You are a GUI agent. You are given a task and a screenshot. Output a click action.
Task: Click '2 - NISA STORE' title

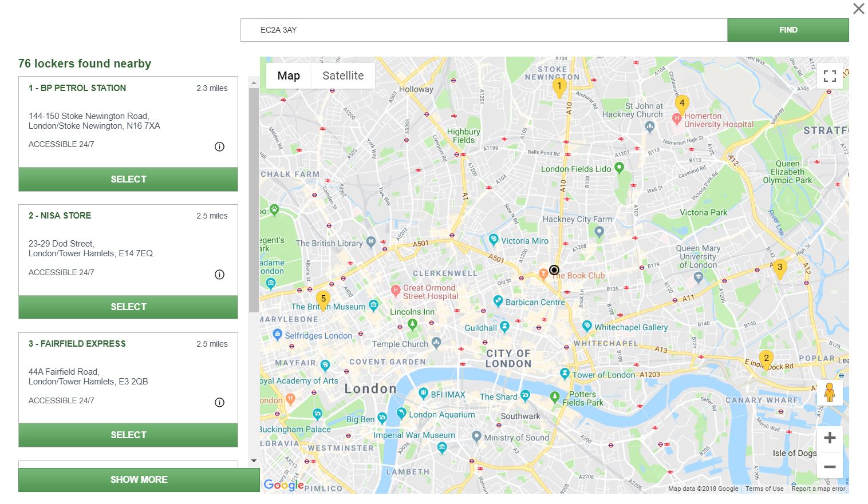60,216
